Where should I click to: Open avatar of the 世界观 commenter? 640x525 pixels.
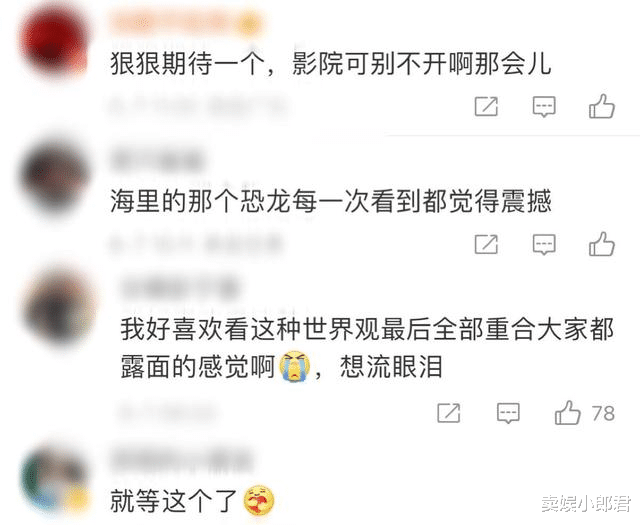[x=60, y=306]
